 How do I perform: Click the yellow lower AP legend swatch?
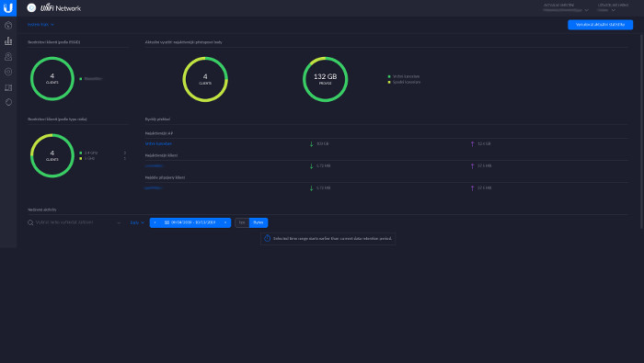389,83
